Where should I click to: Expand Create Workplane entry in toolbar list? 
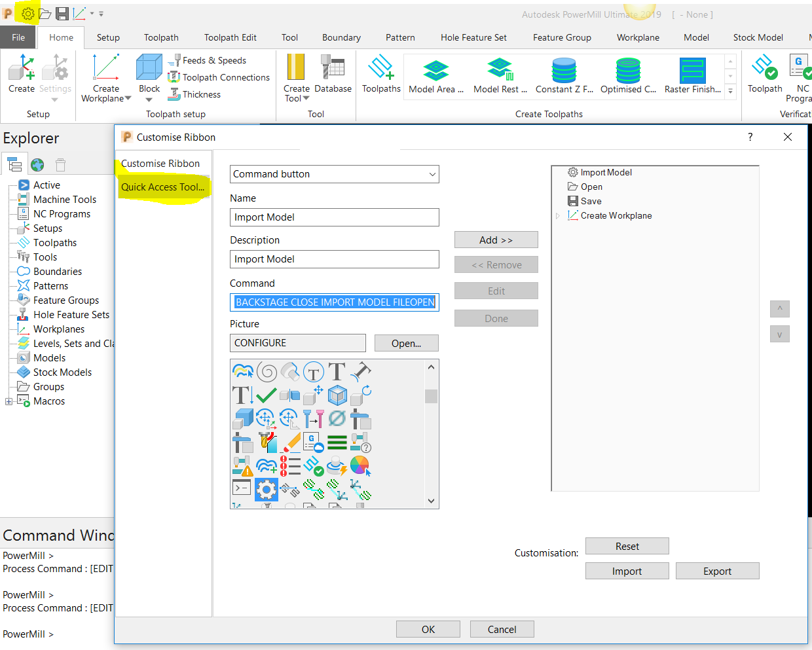coord(558,215)
